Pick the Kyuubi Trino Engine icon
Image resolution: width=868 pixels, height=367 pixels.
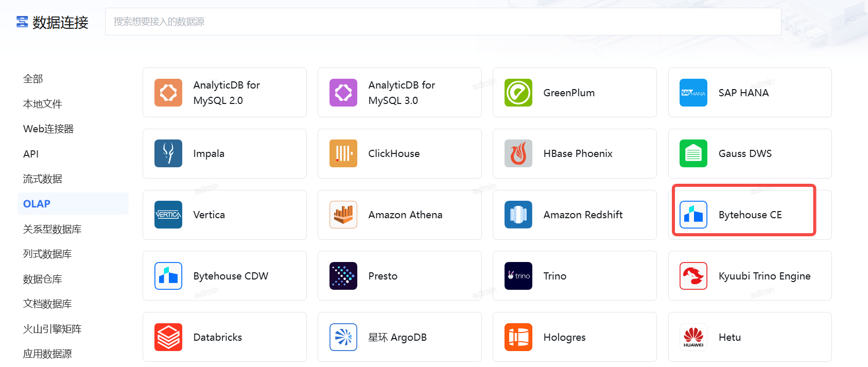pyautogui.click(x=693, y=276)
